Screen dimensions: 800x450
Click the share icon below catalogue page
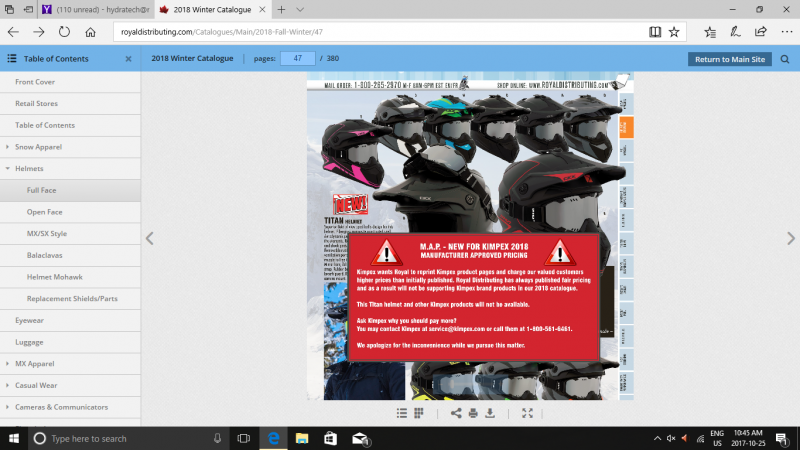pos(456,413)
